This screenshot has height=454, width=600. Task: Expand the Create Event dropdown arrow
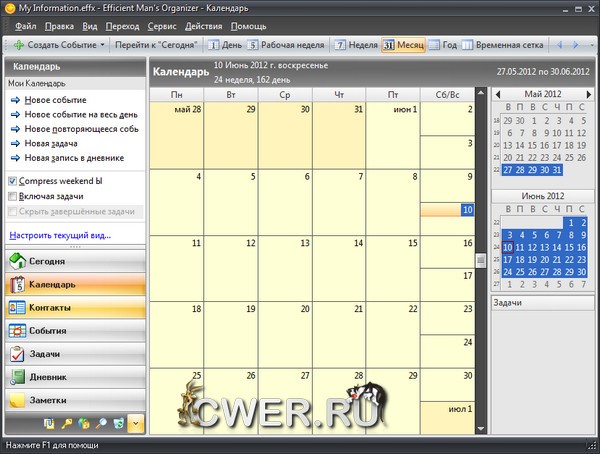tap(102, 45)
